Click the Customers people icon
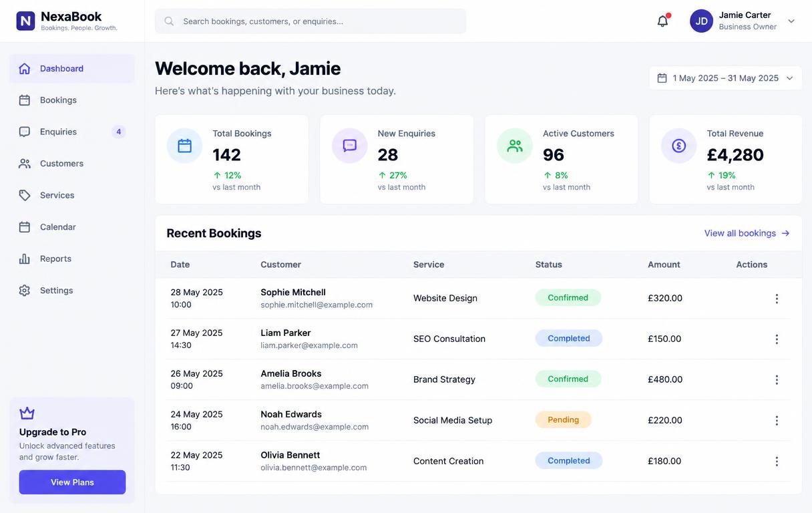The image size is (812, 513). click(x=25, y=164)
